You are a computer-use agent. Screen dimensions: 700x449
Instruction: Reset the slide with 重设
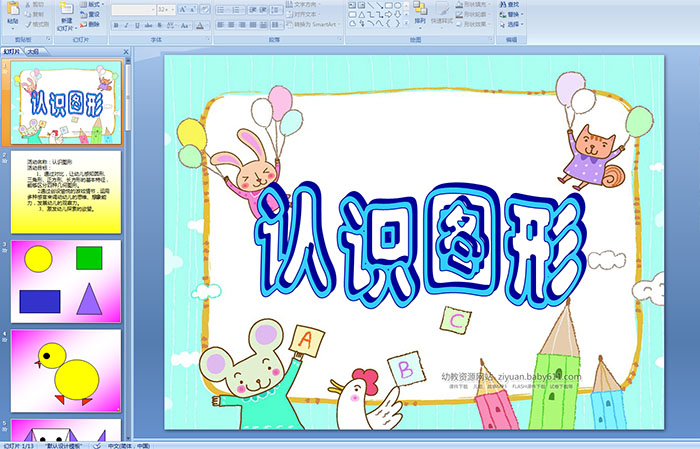90,15
